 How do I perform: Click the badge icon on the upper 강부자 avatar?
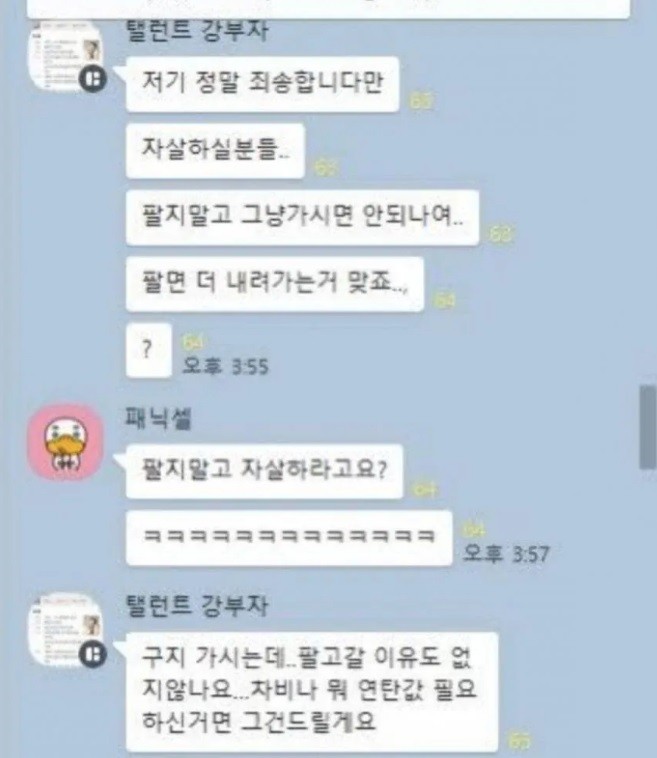point(92,78)
